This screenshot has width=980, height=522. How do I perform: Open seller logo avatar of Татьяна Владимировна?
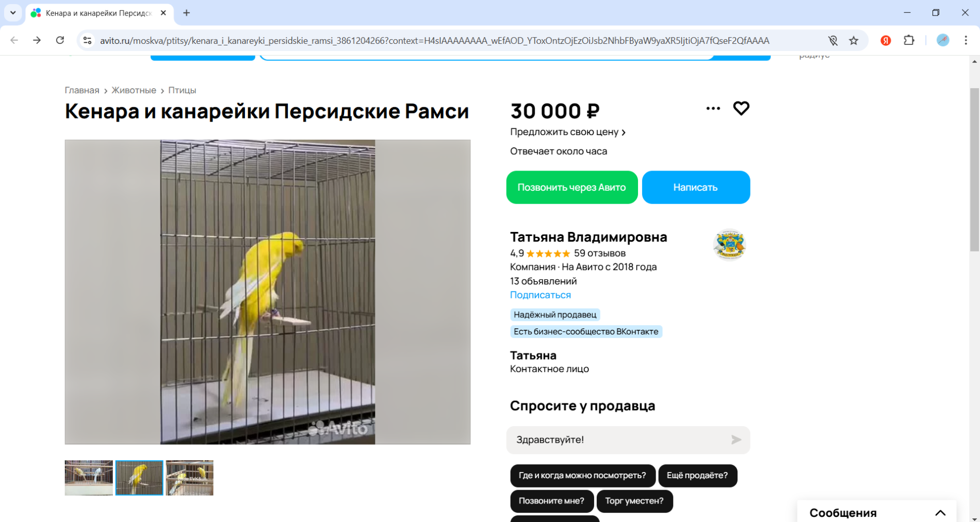click(x=729, y=245)
